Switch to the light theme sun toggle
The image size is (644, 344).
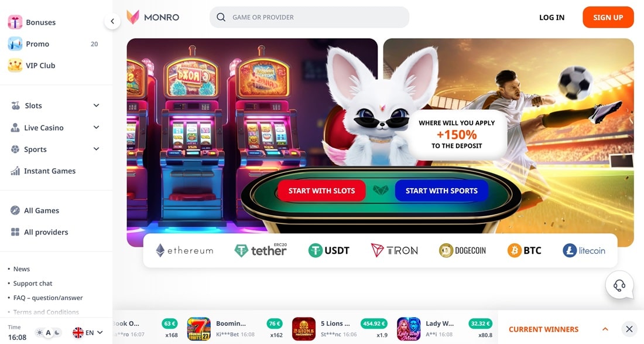point(39,332)
